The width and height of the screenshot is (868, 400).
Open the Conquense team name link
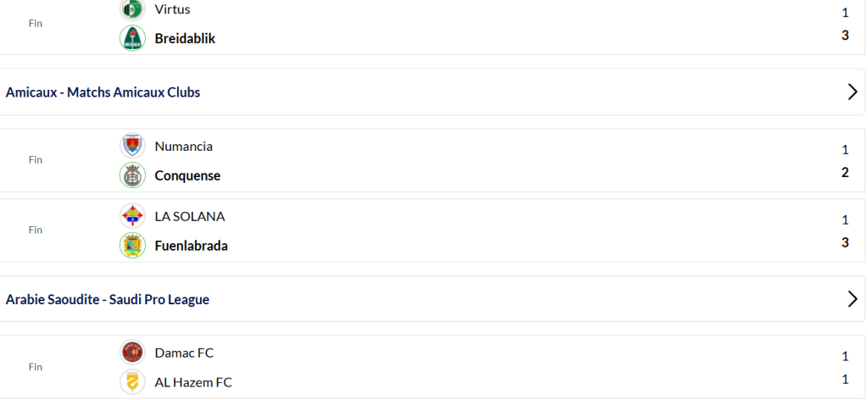point(187,175)
